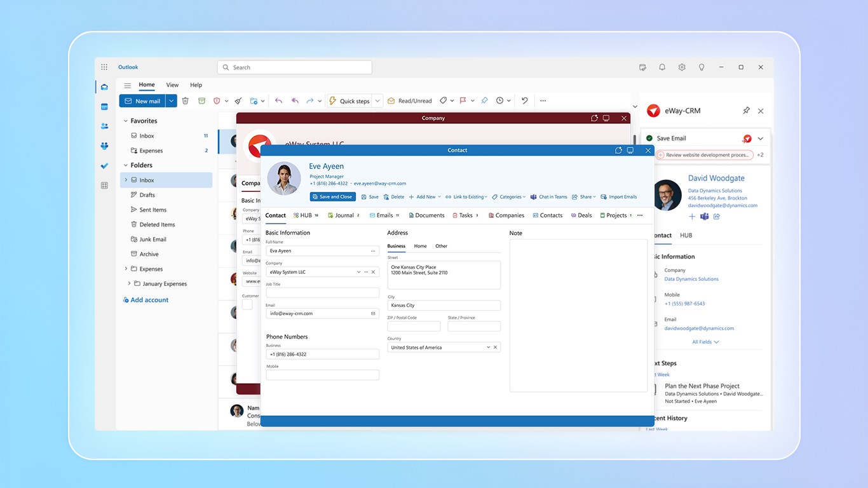Screen dimensions: 868x488
Task: Tick the Customer checkbox in Company window
Action: 247,304
